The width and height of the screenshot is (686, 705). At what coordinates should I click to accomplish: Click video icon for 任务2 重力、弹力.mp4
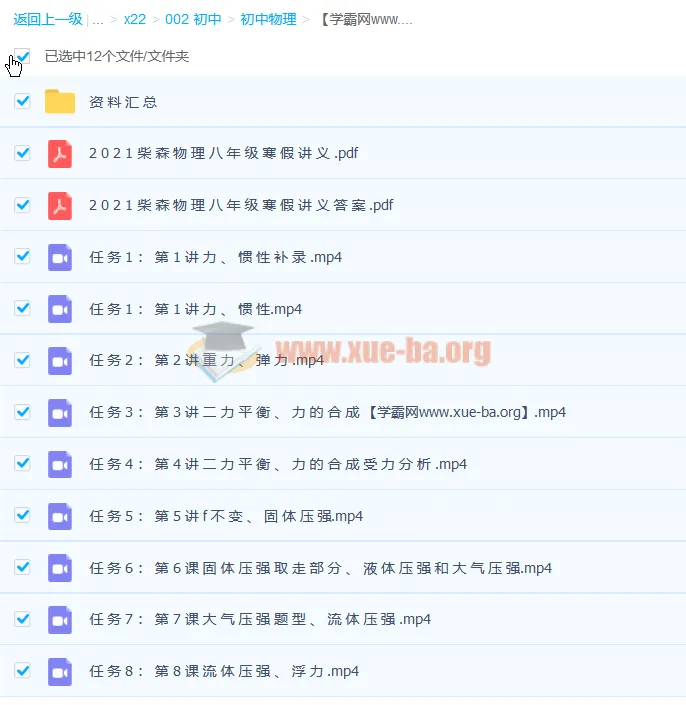pos(60,361)
